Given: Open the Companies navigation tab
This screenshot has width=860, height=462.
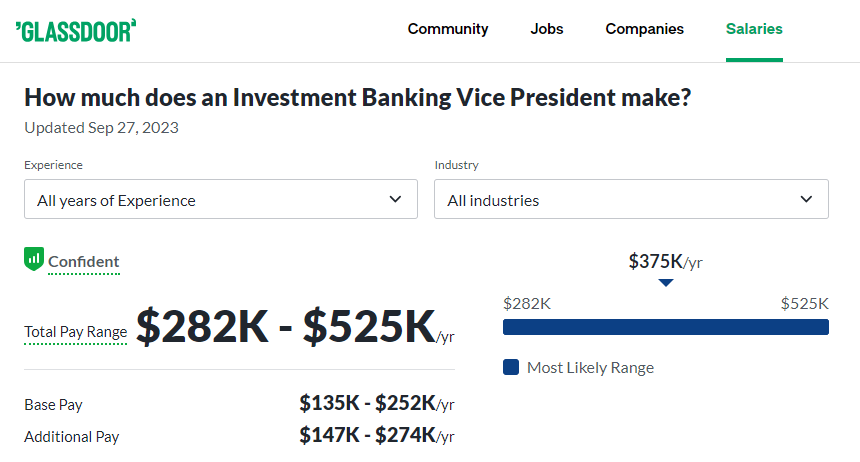Looking at the screenshot, I should click(x=644, y=29).
